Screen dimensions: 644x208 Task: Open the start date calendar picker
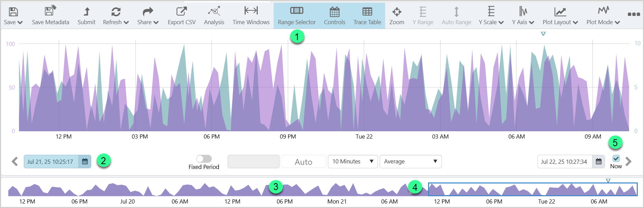(85, 161)
